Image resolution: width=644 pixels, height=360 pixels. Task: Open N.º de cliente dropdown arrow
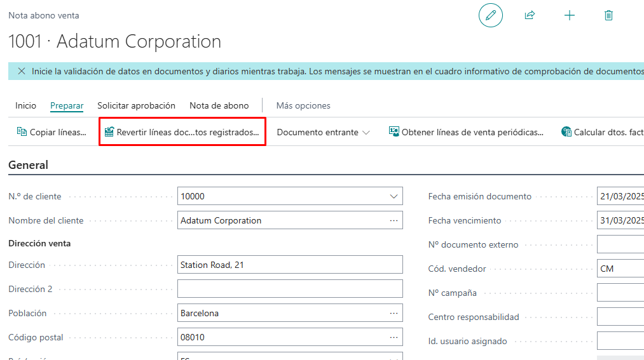click(394, 196)
